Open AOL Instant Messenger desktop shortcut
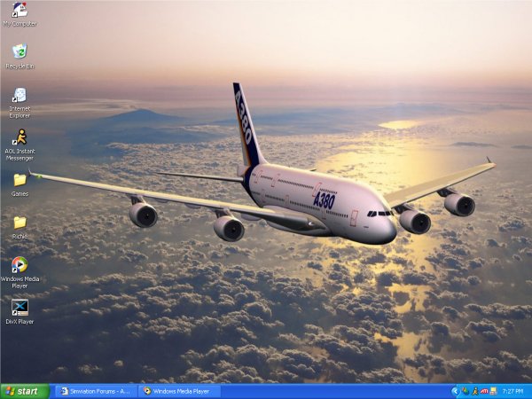Image resolution: width=532 pixels, height=399 pixels. (x=20, y=137)
